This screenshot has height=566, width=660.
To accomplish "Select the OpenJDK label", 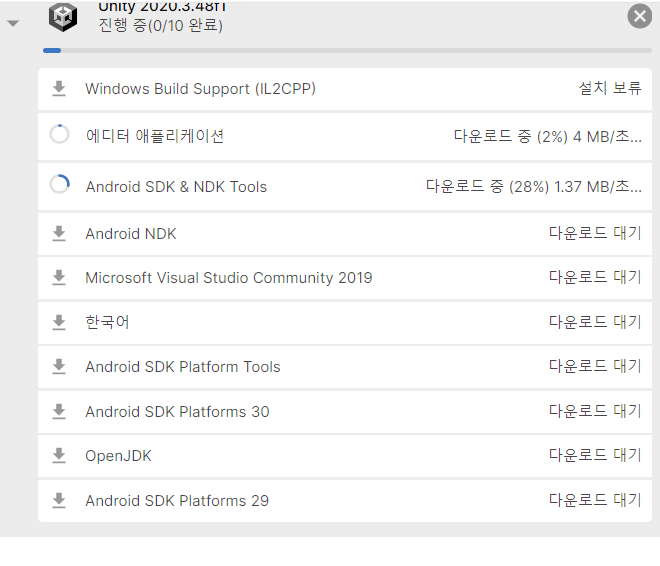I will pyautogui.click(x=118, y=456).
